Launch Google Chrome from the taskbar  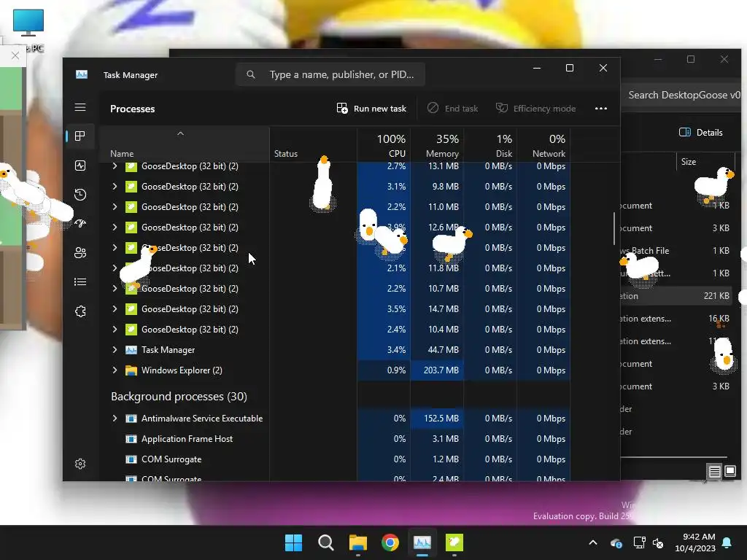click(x=390, y=542)
